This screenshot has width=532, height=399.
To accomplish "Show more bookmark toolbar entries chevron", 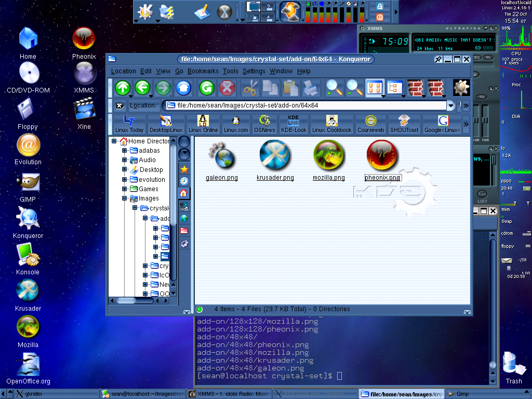I will (x=466, y=124).
